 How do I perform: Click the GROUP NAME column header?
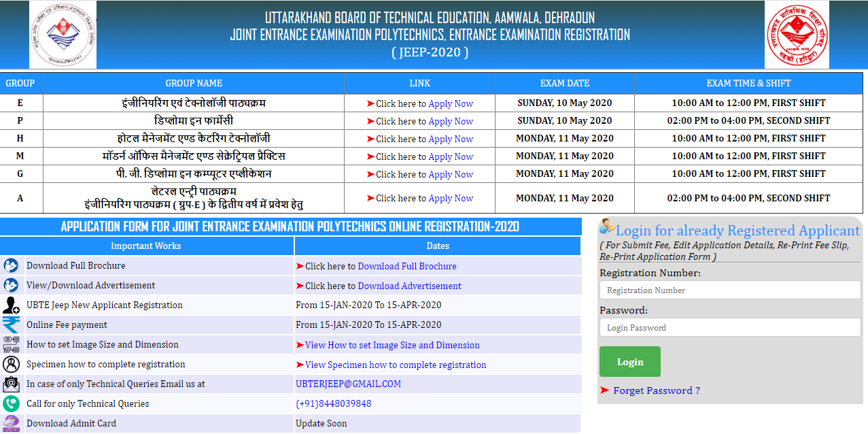(194, 83)
